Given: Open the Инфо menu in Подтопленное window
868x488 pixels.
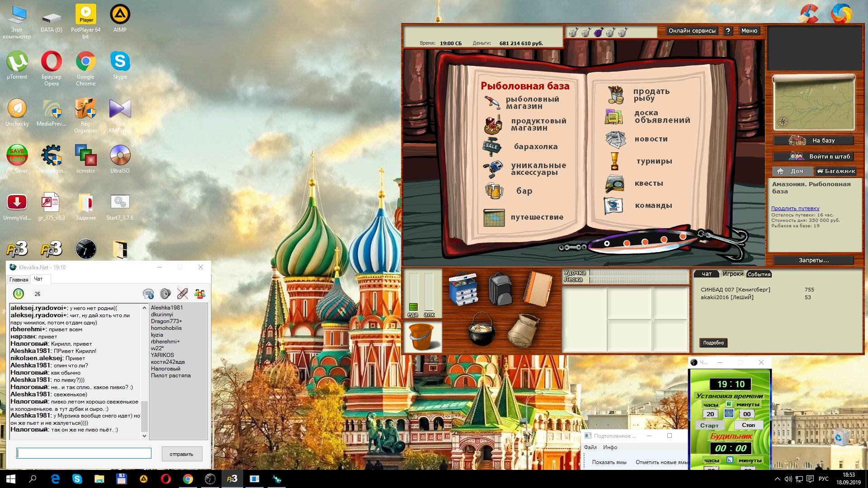Looking at the screenshot, I should tap(610, 447).
